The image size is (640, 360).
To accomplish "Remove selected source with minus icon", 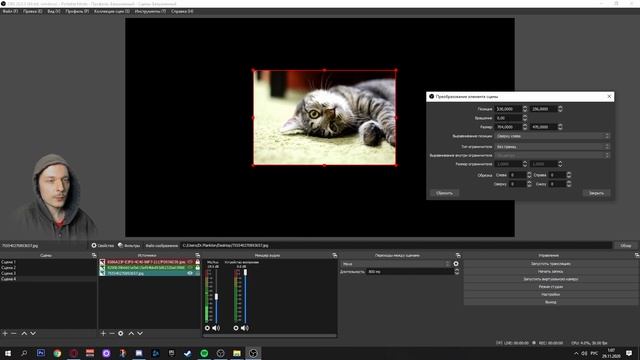I will 112,333.
